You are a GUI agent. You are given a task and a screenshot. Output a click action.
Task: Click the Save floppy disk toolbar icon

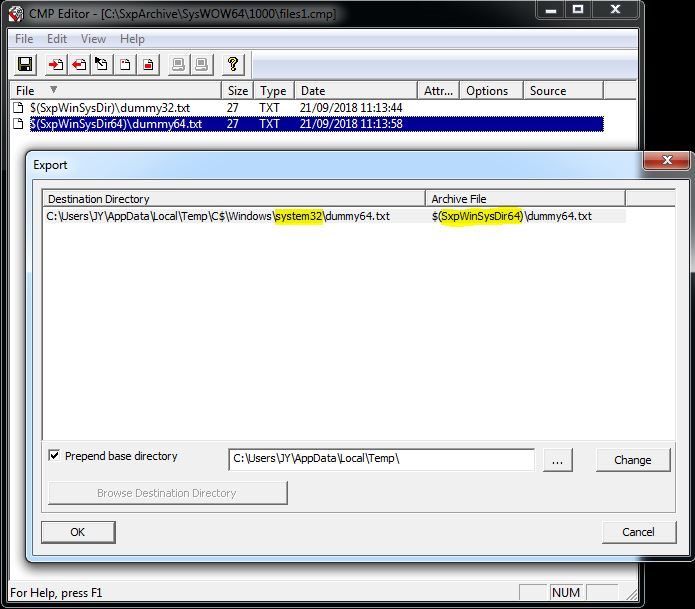click(26, 65)
